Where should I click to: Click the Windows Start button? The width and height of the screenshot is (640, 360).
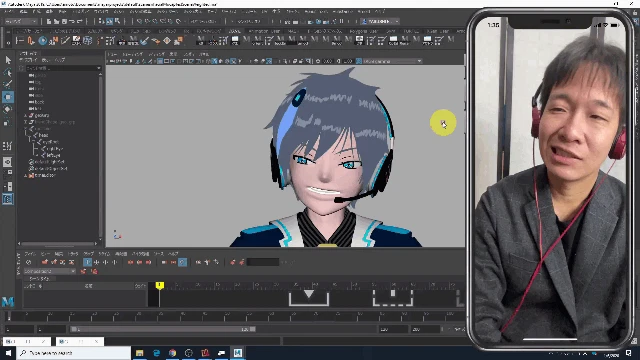(8, 353)
